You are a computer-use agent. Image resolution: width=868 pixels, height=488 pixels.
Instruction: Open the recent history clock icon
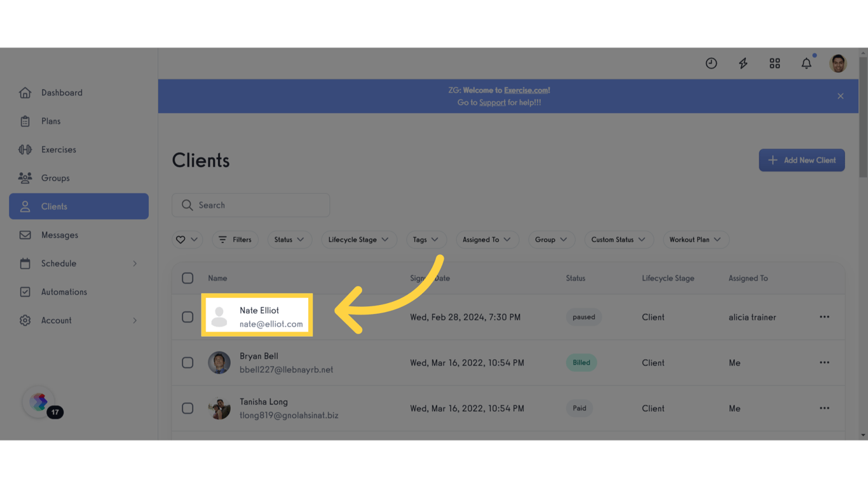[711, 63]
